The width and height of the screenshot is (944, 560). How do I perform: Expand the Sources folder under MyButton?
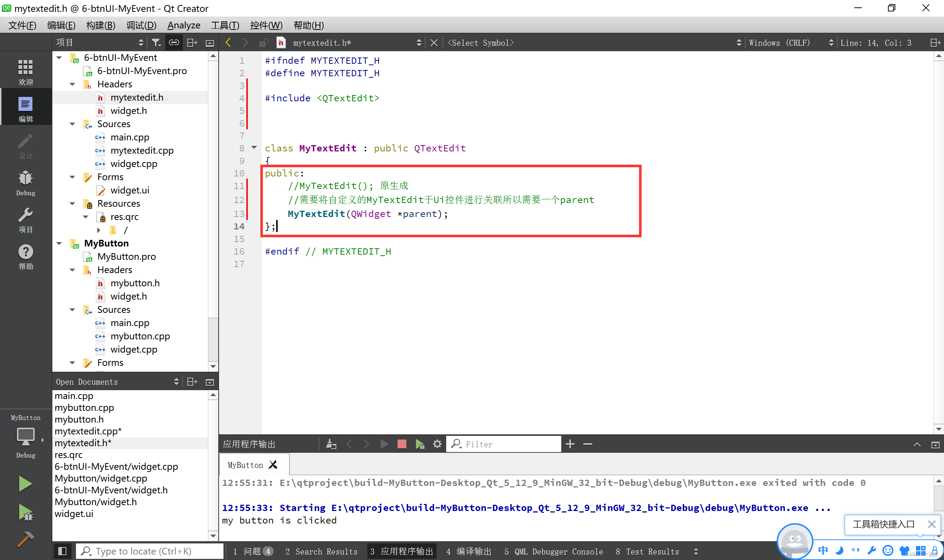72,309
